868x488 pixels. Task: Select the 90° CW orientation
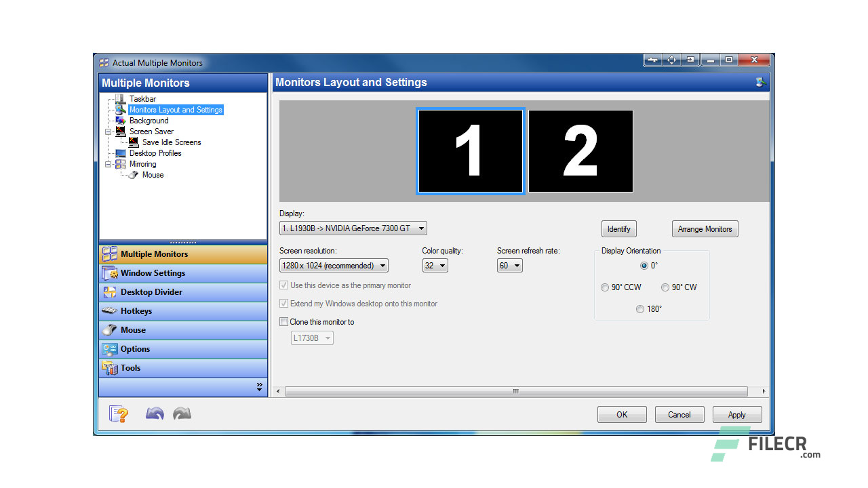(665, 287)
